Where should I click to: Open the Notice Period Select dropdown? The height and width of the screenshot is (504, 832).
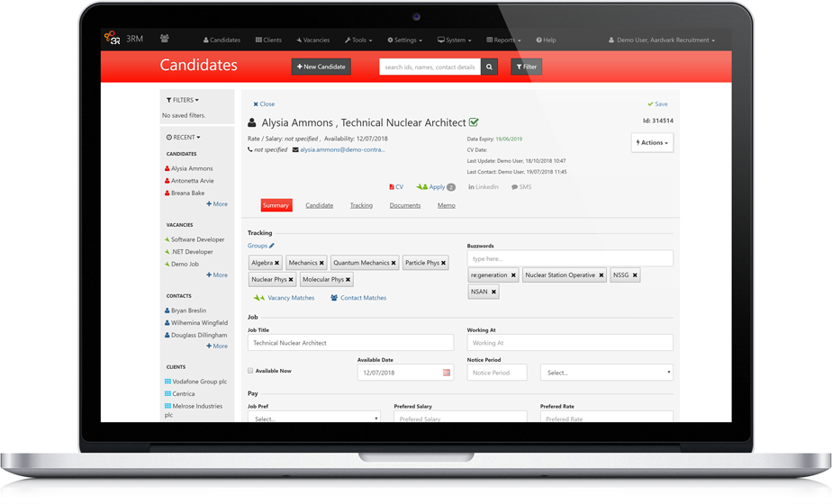[607, 373]
